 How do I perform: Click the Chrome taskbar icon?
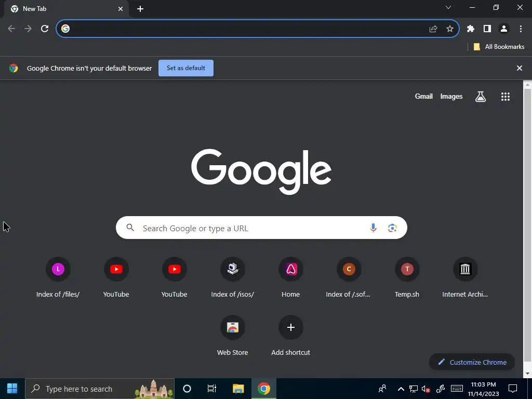tap(263, 389)
